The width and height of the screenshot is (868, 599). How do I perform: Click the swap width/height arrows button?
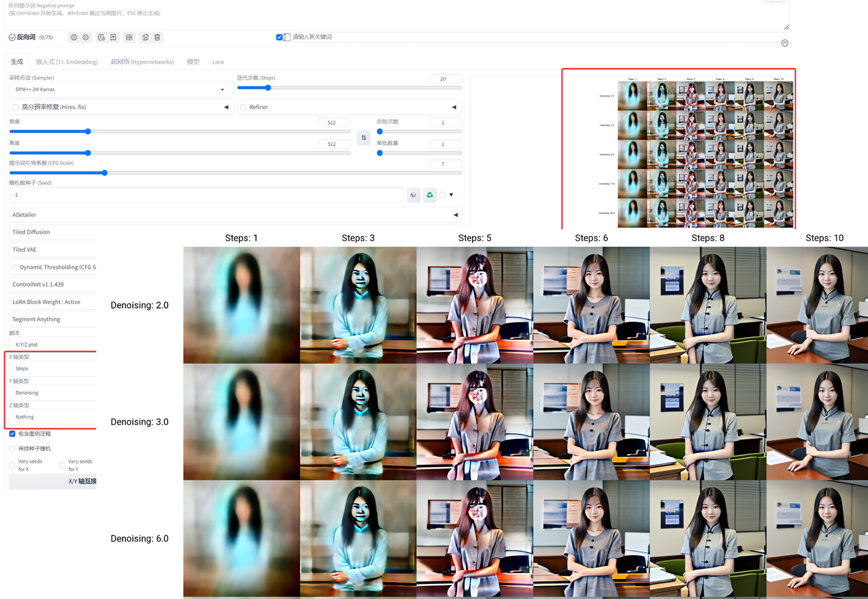pos(363,137)
